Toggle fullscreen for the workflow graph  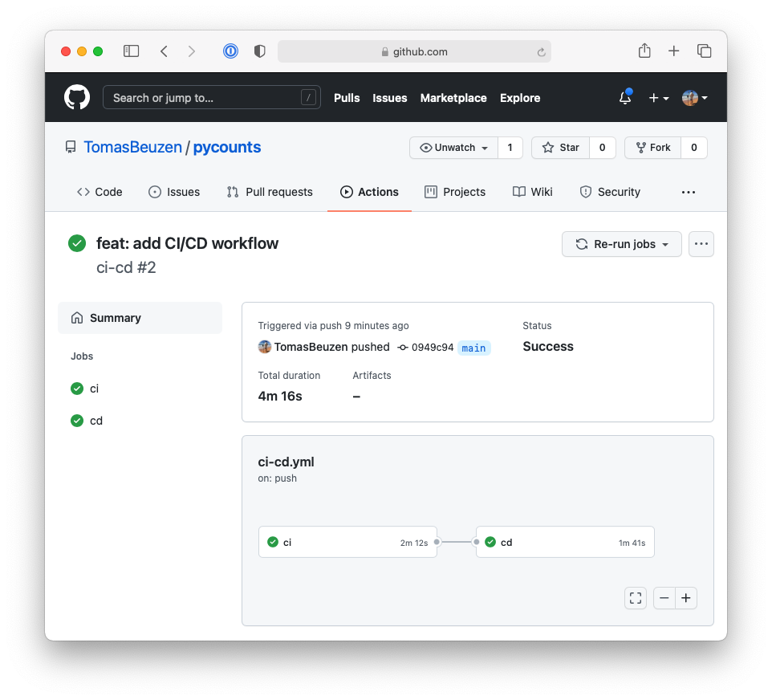tap(636, 598)
